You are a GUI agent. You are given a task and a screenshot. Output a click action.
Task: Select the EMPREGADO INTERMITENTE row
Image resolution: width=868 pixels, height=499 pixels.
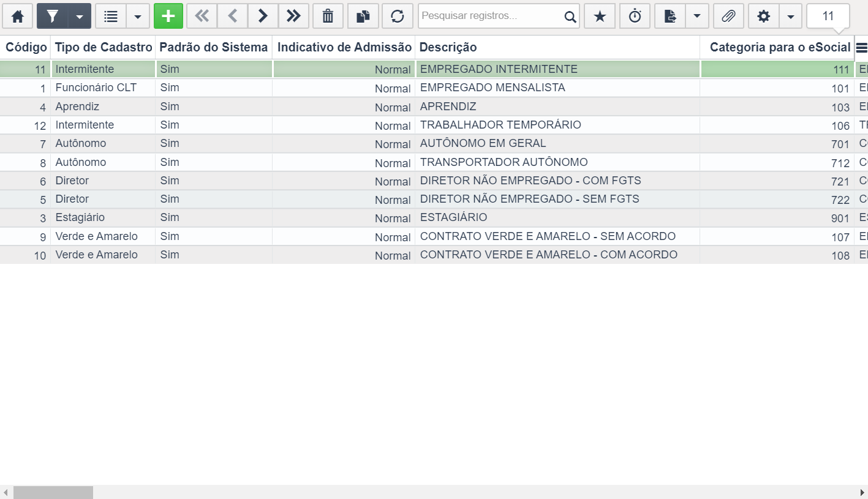click(434, 69)
